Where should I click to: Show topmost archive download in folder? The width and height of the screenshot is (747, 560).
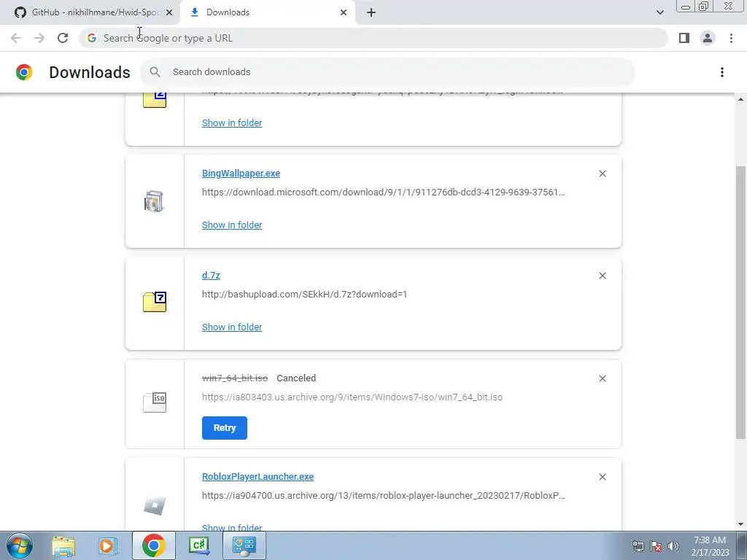click(232, 122)
